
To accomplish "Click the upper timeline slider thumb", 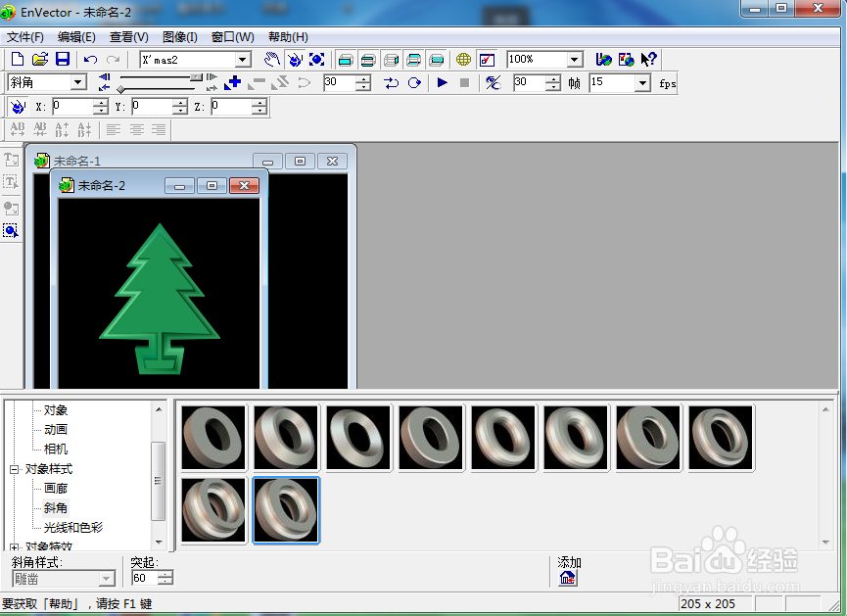I will tap(196, 77).
